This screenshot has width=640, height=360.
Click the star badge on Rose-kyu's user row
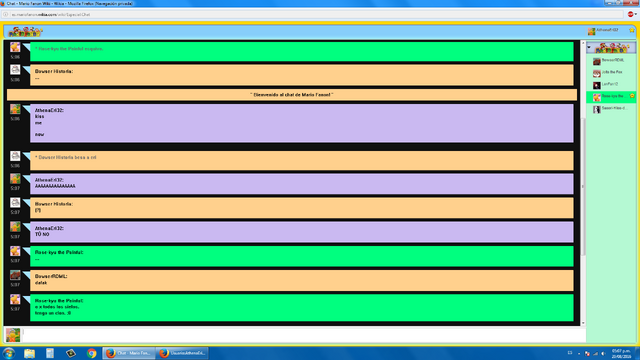click(x=632, y=96)
